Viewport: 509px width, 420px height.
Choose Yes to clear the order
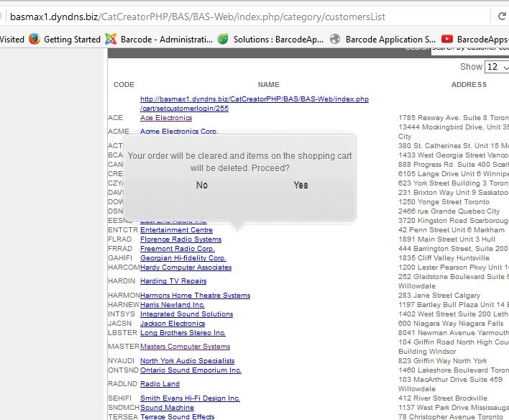click(301, 185)
